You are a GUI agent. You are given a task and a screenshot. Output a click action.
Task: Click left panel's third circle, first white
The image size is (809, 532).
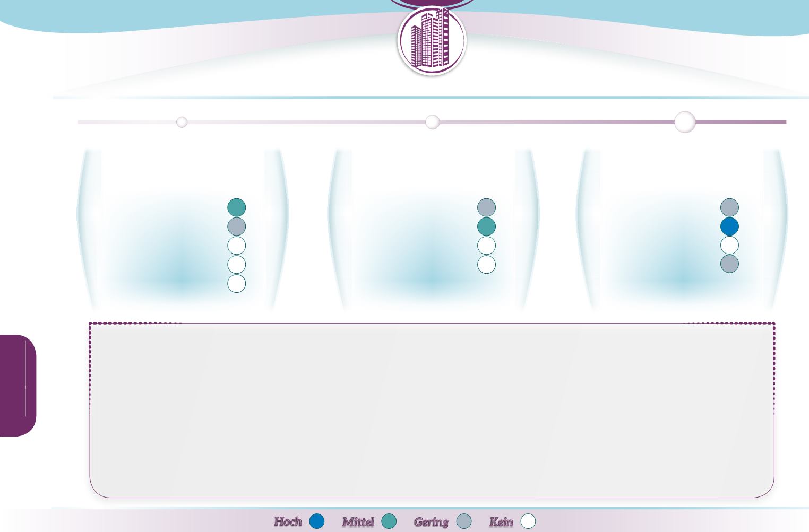coord(237,246)
